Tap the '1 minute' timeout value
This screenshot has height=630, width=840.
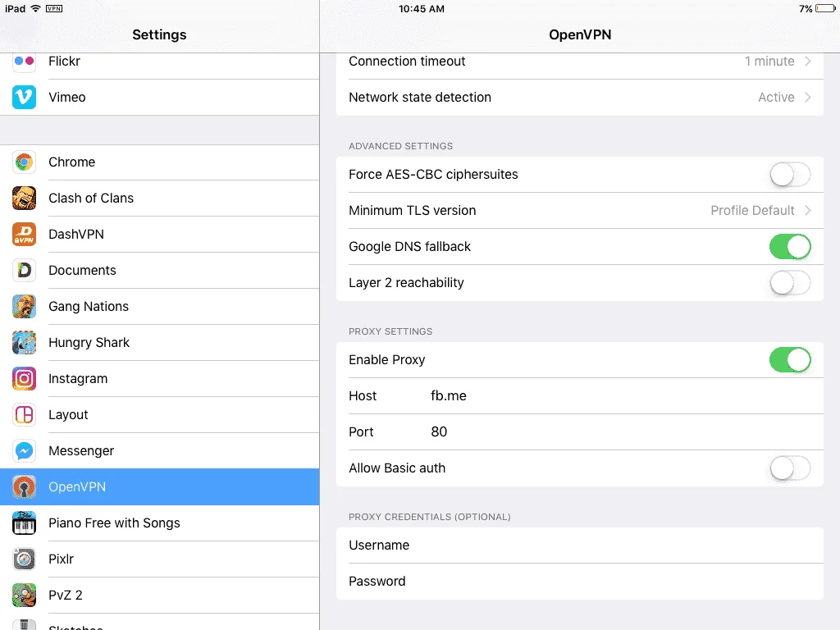pos(769,61)
